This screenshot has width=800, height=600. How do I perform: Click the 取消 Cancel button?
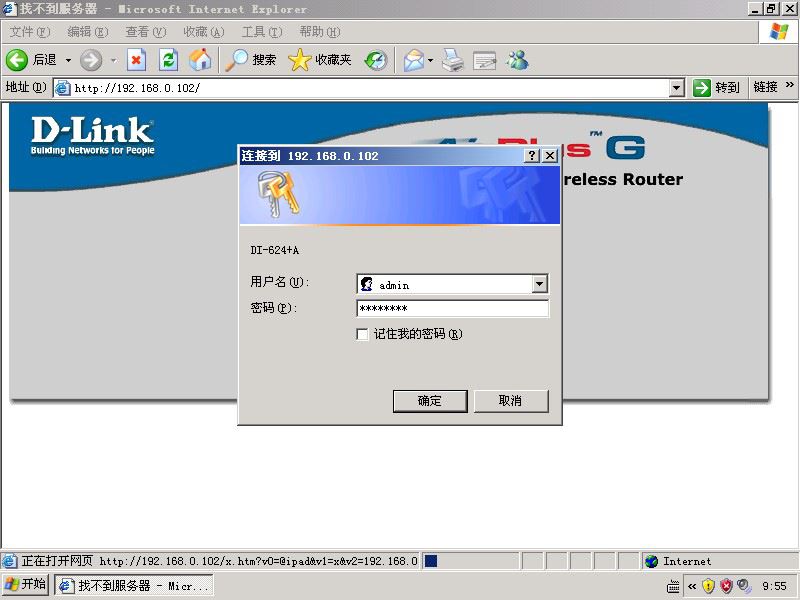511,401
